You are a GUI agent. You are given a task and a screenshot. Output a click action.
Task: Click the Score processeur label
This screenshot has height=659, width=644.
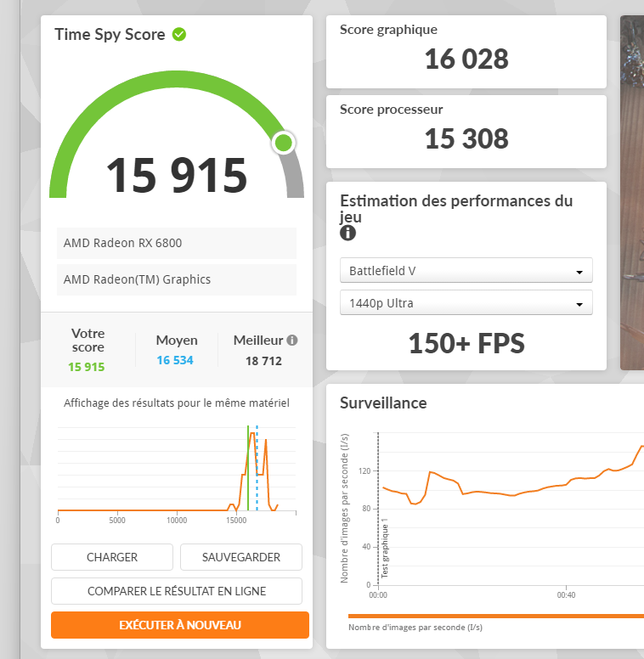coord(391,110)
